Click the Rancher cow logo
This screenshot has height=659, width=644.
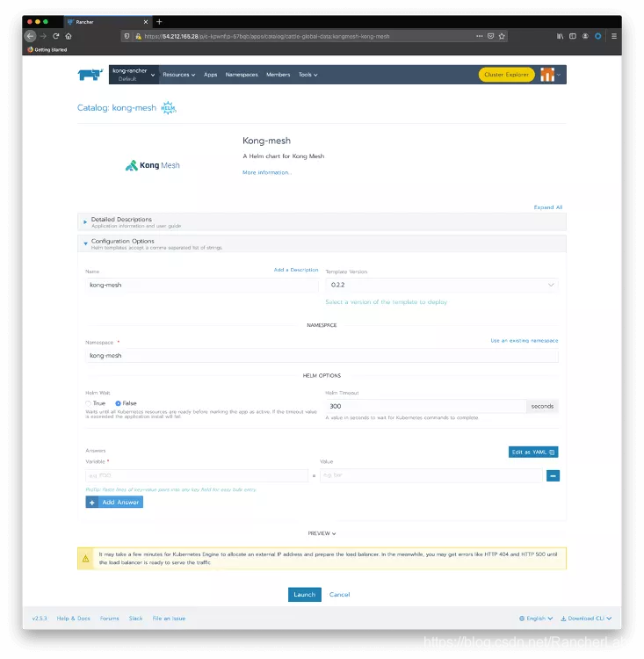[x=90, y=75]
